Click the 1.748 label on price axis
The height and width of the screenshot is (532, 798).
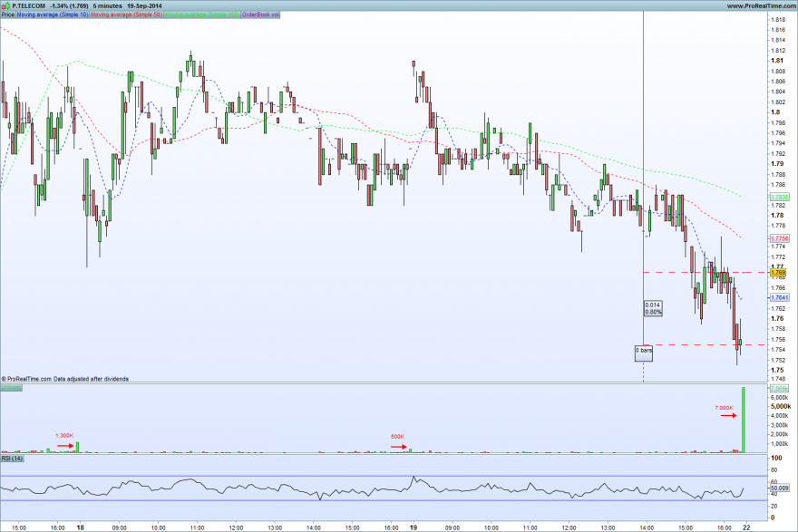[x=778, y=379]
